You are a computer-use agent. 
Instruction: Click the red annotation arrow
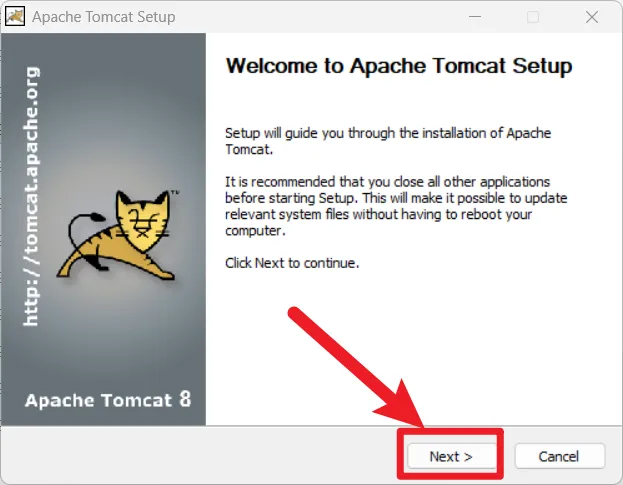356,367
